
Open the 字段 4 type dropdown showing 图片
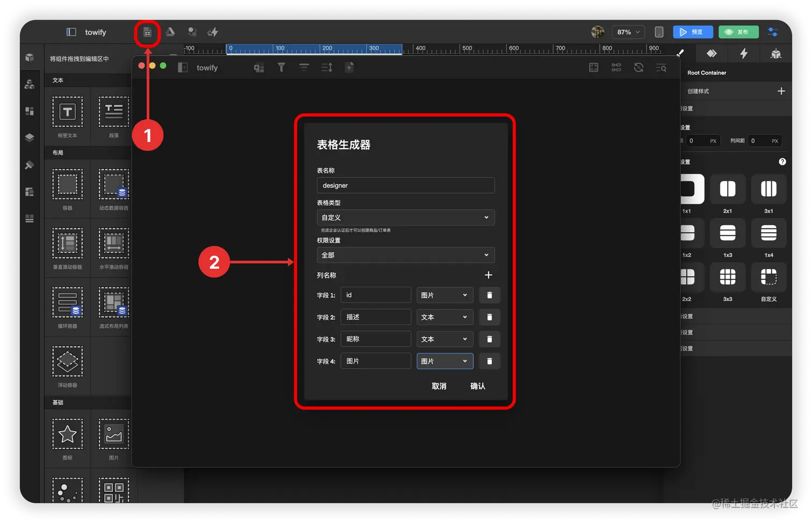[x=445, y=361]
